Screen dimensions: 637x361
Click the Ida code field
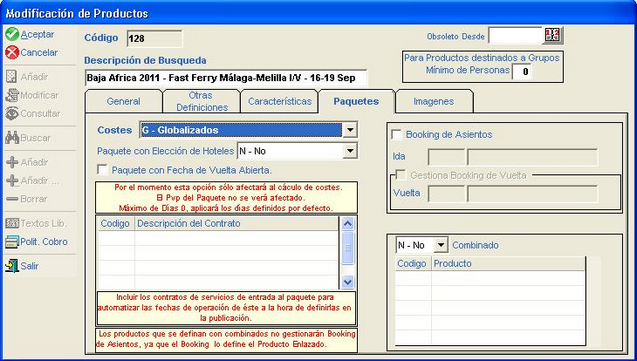pos(446,157)
